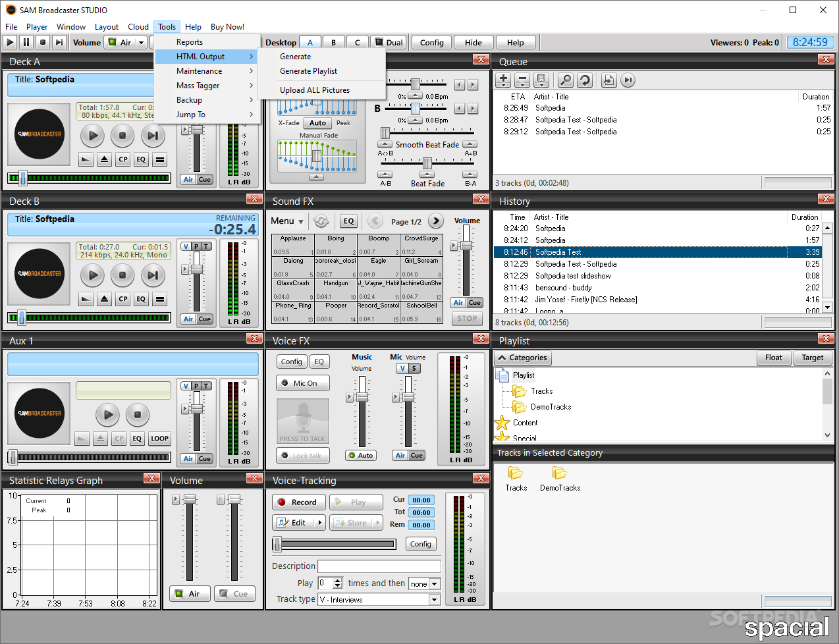The height and width of the screenshot is (644, 839).
Task: Open the 'times and then' none dropdown
Action: [x=435, y=583]
